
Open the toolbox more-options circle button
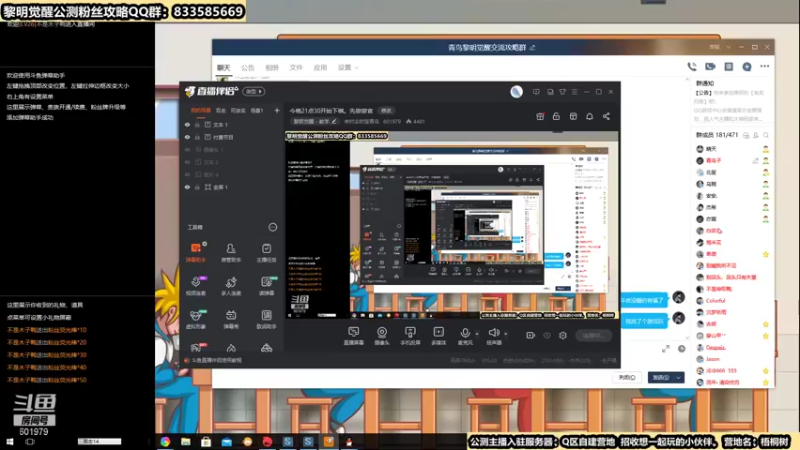click(x=273, y=227)
